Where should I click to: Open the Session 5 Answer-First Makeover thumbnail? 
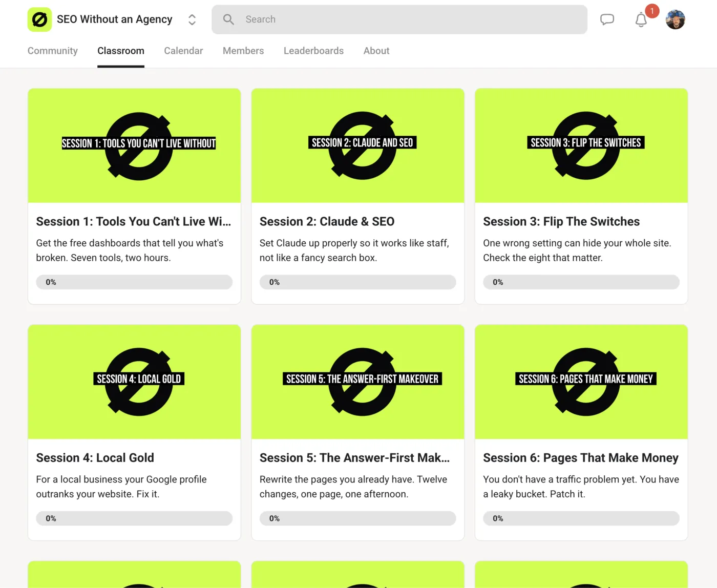click(x=358, y=382)
